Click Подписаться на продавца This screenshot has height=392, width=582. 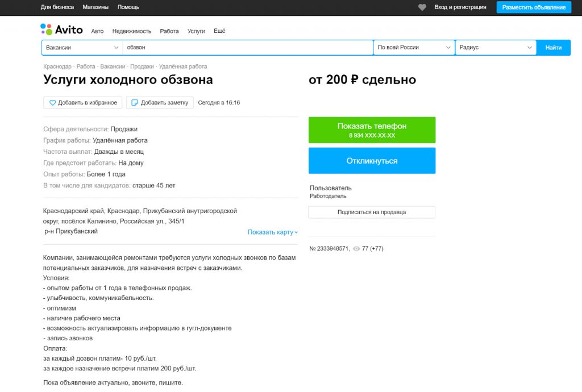(x=371, y=211)
